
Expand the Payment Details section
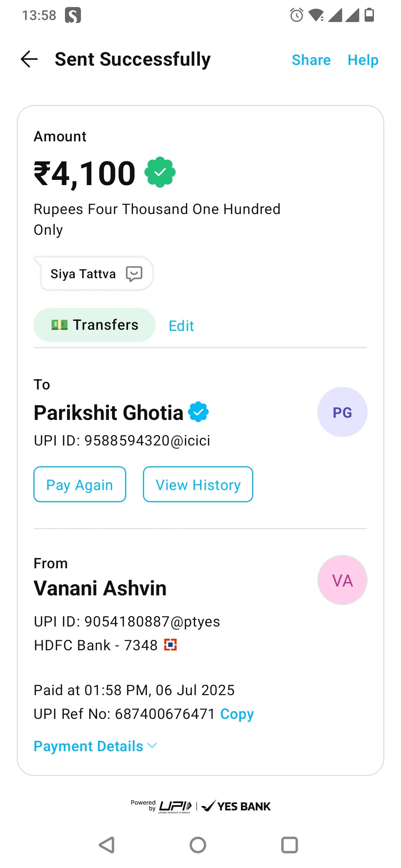95,746
